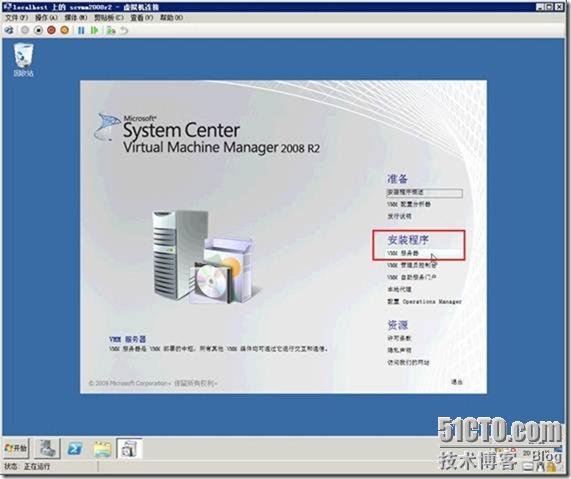Image resolution: width=571 pixels, height=479 pixels.
Task: Click the Revert (undo arrow) toolbar icon
Action: 124,30
